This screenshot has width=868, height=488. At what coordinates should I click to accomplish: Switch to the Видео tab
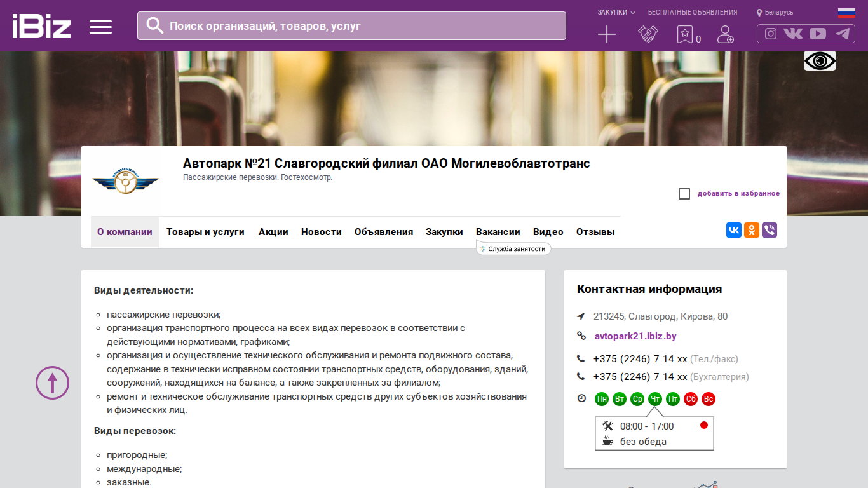coord(548,232)
